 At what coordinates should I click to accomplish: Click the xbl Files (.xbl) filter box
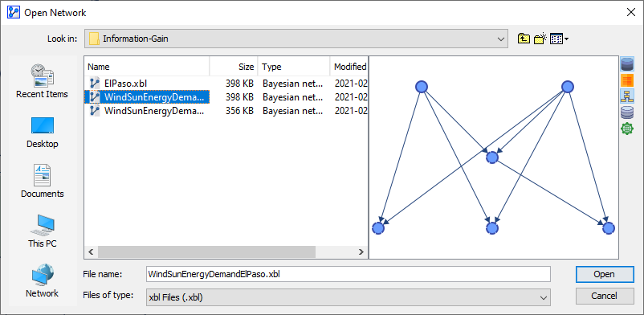pyautogui.click(x=348, y=297)
